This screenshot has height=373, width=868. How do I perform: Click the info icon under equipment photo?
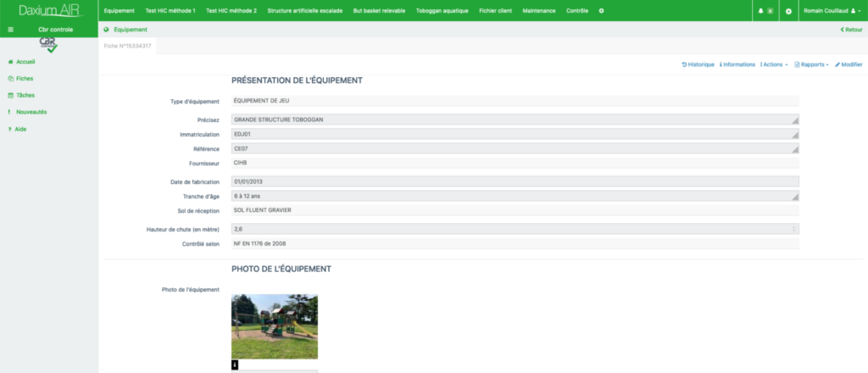coord(235,365)
